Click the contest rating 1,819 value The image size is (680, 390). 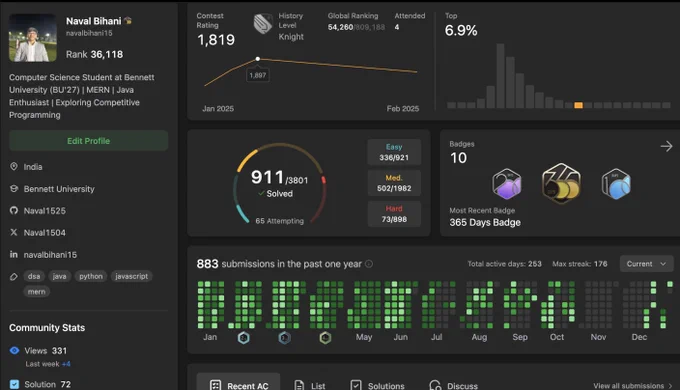pyautogui.click(x=216, y=39)
